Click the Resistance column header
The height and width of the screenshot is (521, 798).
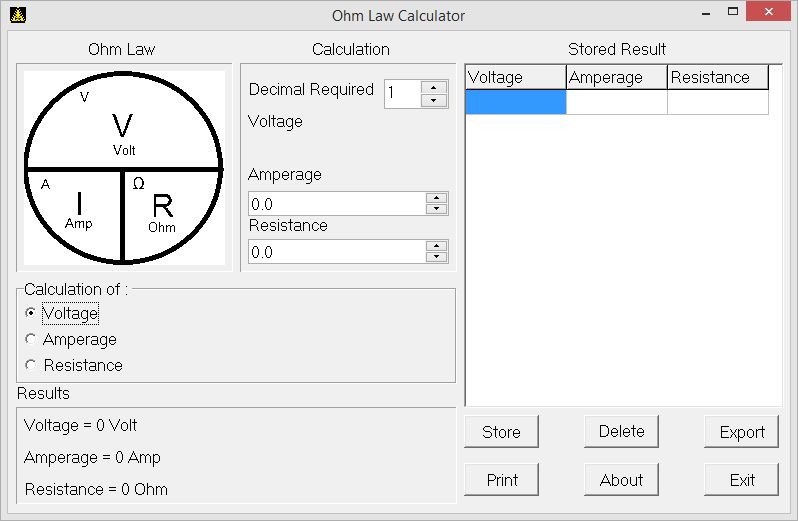click(x=718, y=77)
